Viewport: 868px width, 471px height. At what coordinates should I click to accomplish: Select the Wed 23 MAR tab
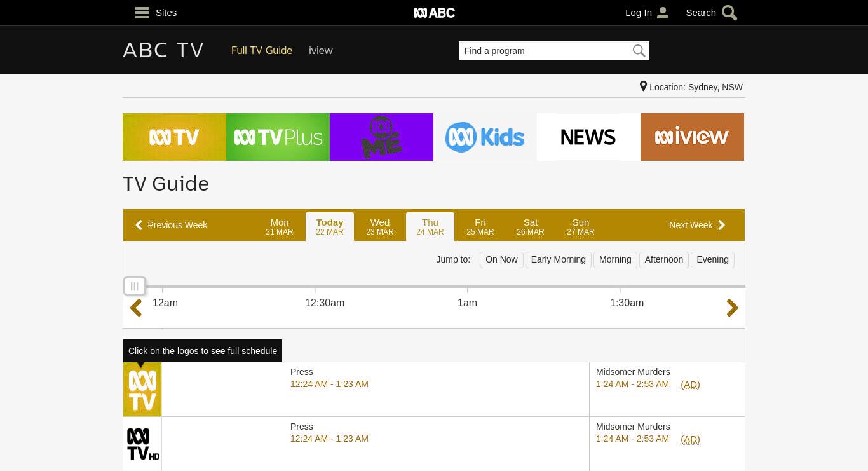[x=380, y=226]
